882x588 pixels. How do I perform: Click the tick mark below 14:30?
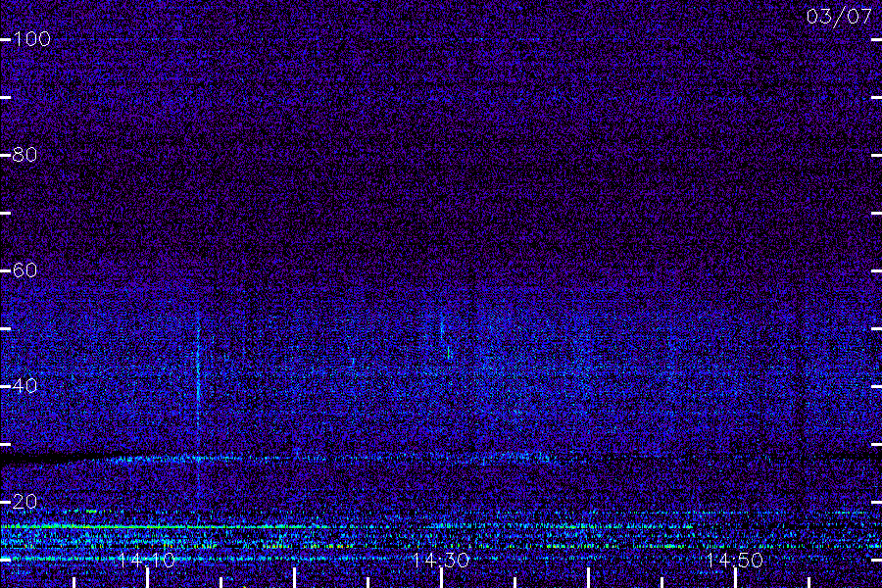(442, 578)
